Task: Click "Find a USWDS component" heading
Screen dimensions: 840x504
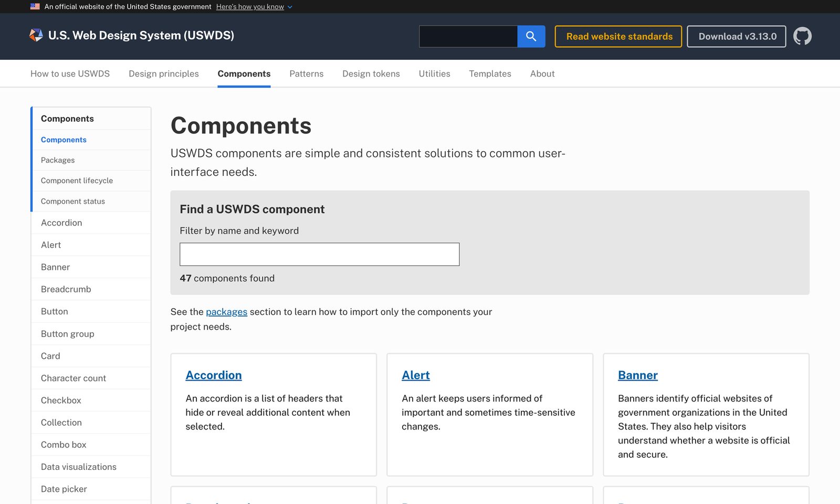Action: click(252, 209)
